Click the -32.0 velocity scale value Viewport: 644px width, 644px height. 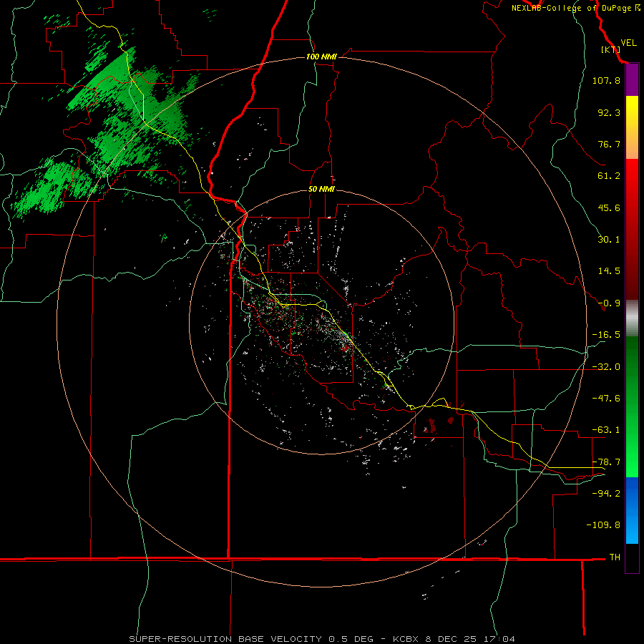pos(606,367)
